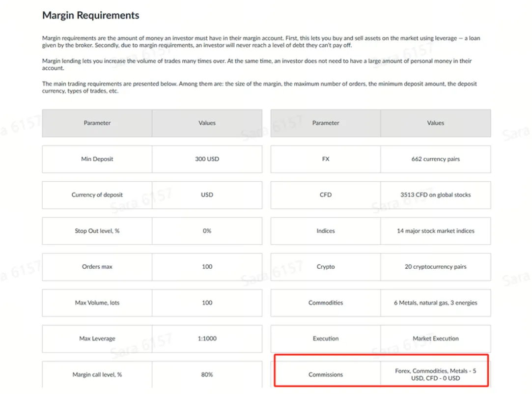Click the Max Volume, lots cell
The width and height of the screenshot is (532, 394).
click(x=97, y=303)
